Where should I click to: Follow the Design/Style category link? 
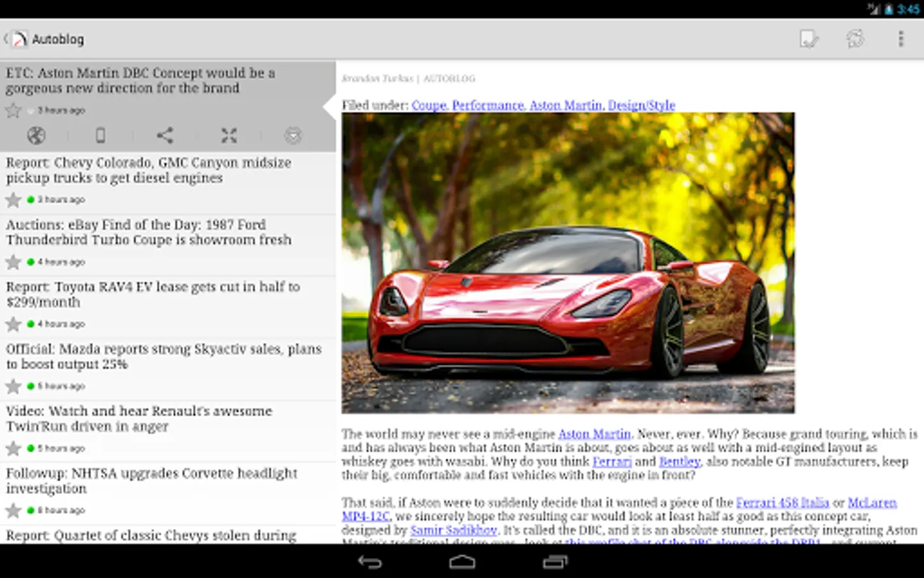[641, 105]
